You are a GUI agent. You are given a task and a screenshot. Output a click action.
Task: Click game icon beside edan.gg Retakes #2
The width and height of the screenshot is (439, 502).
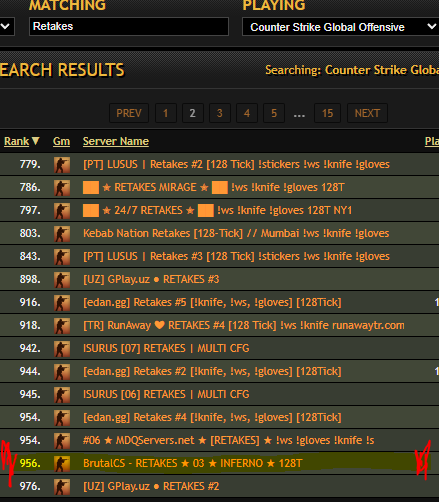62,372
